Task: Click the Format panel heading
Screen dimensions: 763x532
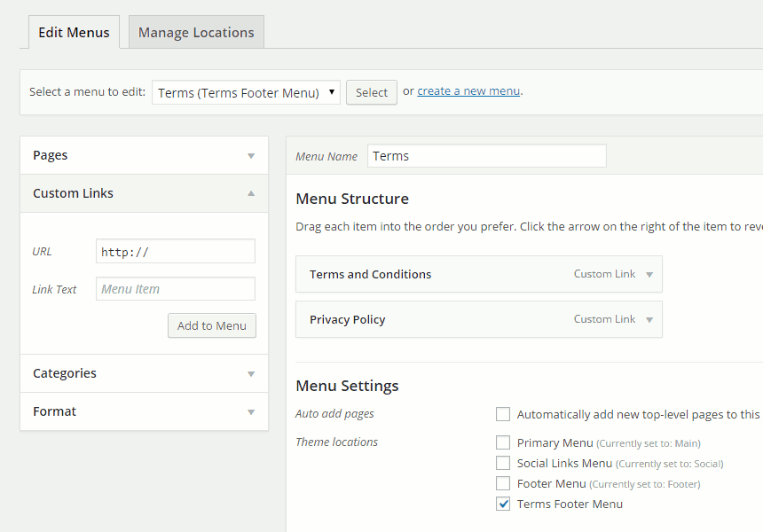Action: [54, 411]
